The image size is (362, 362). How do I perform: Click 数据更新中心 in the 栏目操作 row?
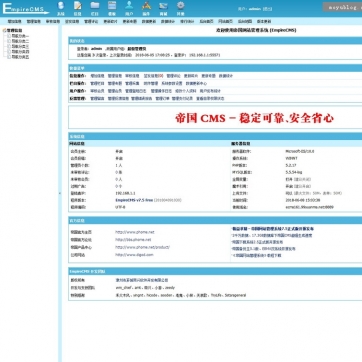[196, 83]
